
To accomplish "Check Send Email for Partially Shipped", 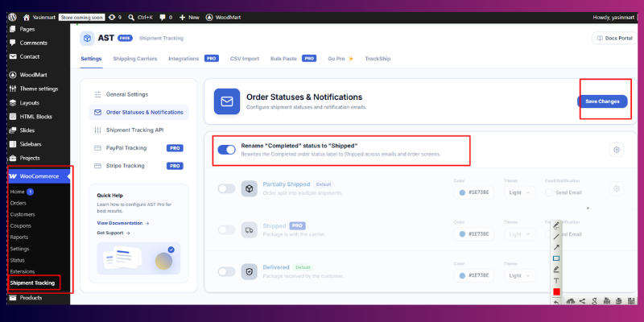I will [549, 192].
